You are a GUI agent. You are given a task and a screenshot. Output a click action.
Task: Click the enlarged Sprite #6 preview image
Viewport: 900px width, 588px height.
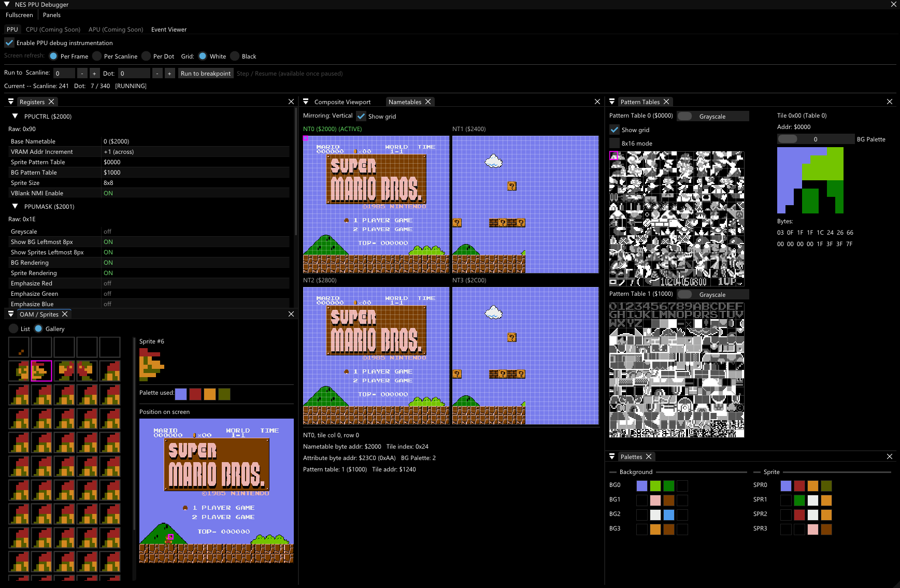tap(152, 365)
